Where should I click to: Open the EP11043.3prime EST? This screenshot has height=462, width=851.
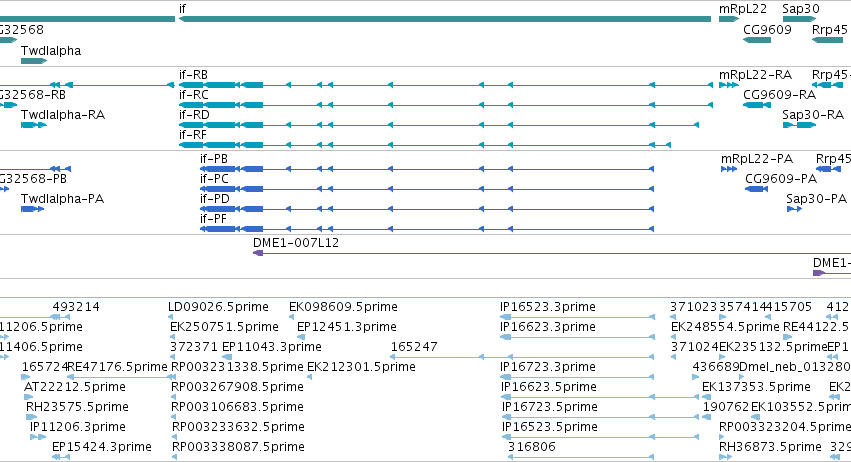[227, 357]
